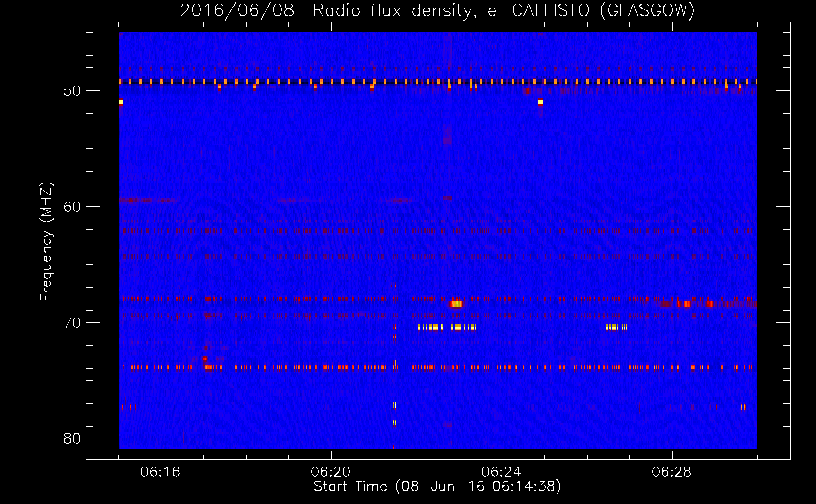Click the 70 MHz frequency tick label
816x504 pixels.
tap(72, 323)
